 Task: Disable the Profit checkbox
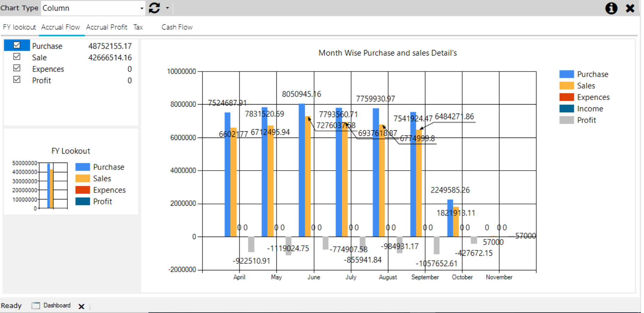pos(16,80)
